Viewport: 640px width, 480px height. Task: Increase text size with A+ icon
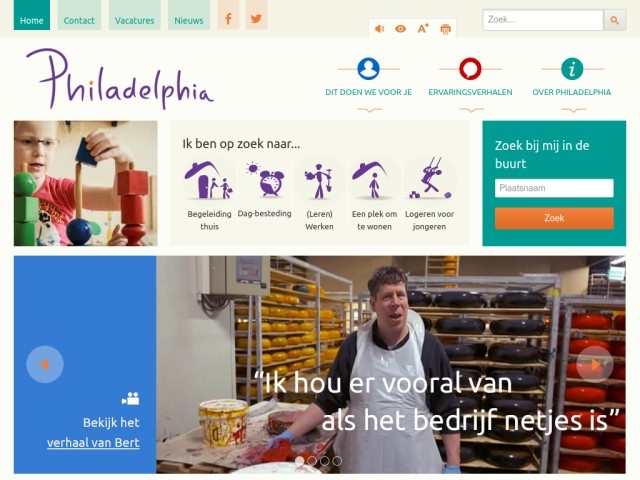click(x=423, y=28)
